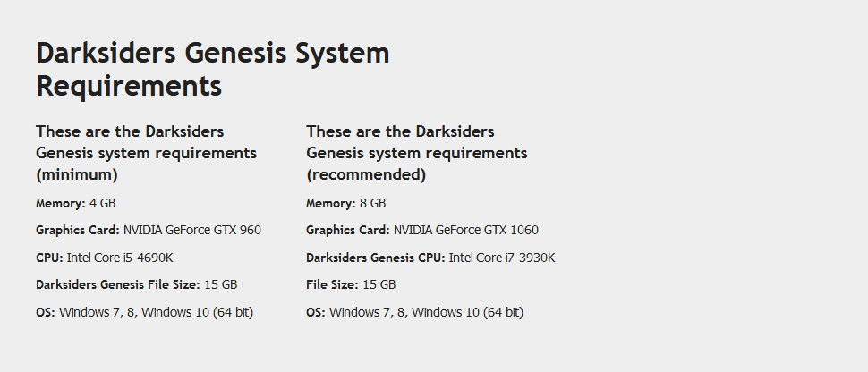868x372 pixels.
Task: Click the 'OS:' label in minimum column
Action: coord(46,312)
